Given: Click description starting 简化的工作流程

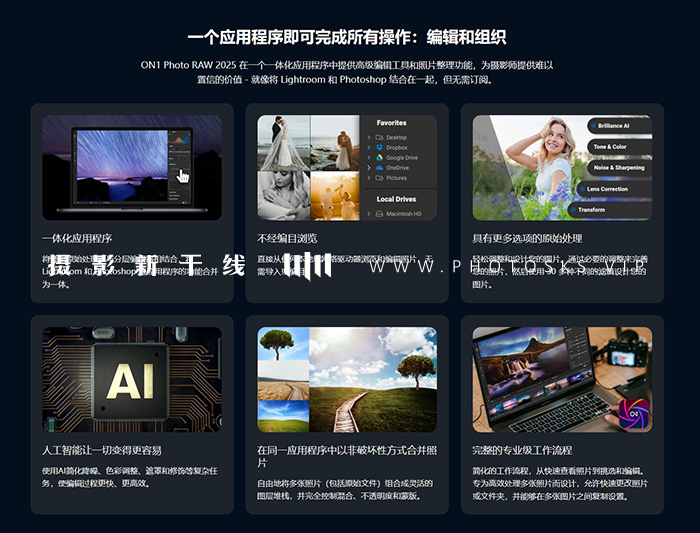Looking at the screenshot, I should (560, 483).
